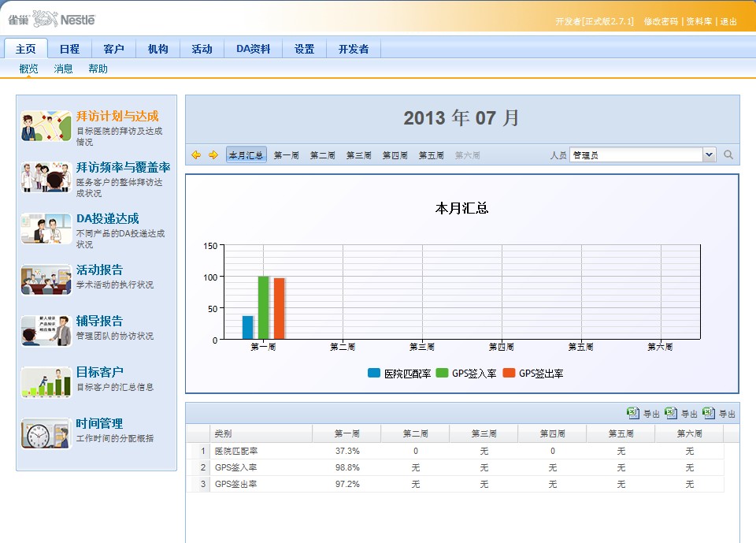Open 拜访频率与覆盖率 title link
Screen dimensions: 756x543
(x=124, y=167)
